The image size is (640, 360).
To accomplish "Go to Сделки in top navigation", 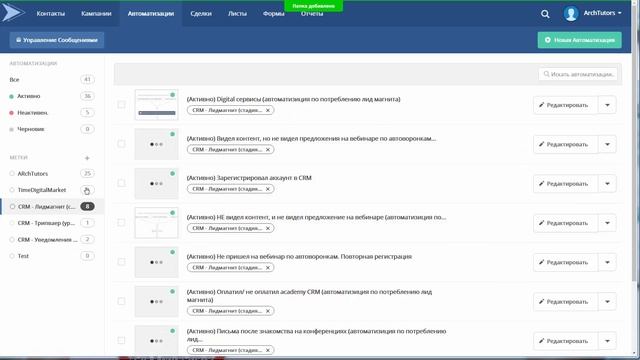I will coord(201,14).
